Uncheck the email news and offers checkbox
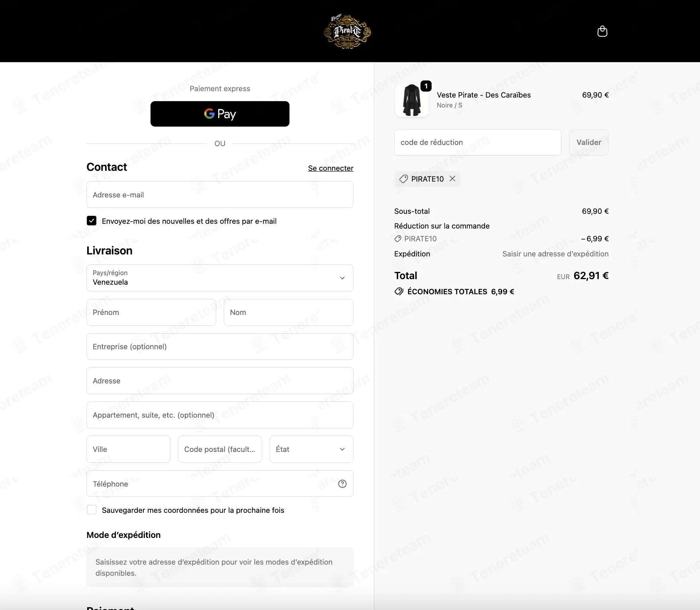The height and width of the screenshot is (610, 700). 92,221
